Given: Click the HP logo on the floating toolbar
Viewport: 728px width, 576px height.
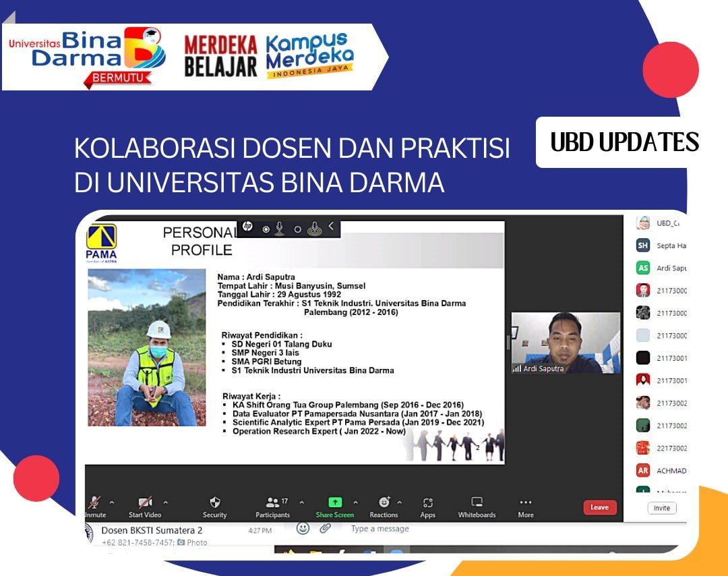Looking at the screenshot, I should 247,226.
